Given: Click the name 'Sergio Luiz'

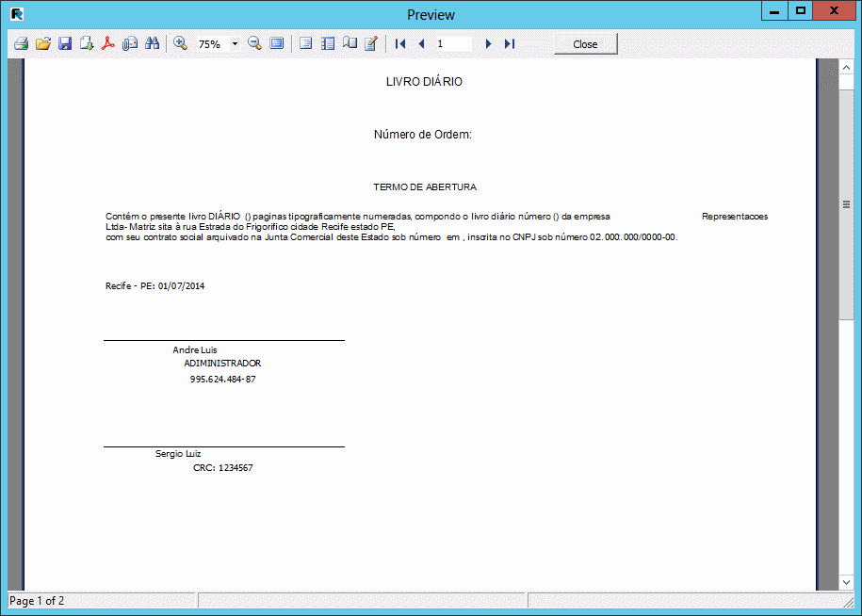Looking at the screenshot, I should [177, 454].
